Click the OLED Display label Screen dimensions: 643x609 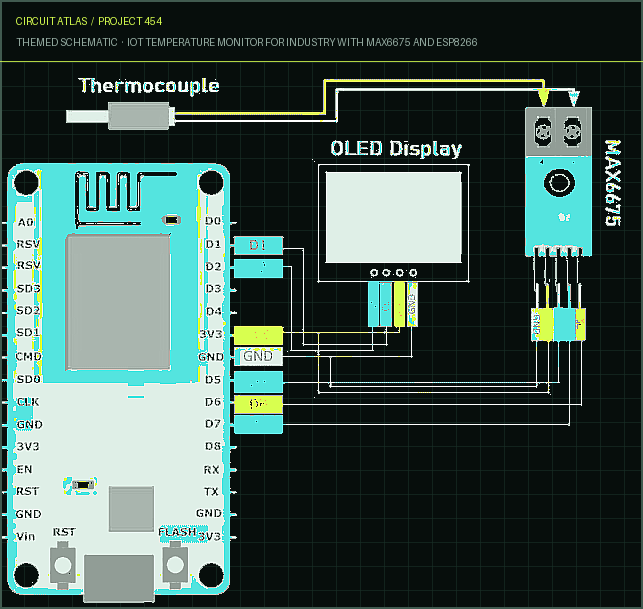tap(396, 148)
